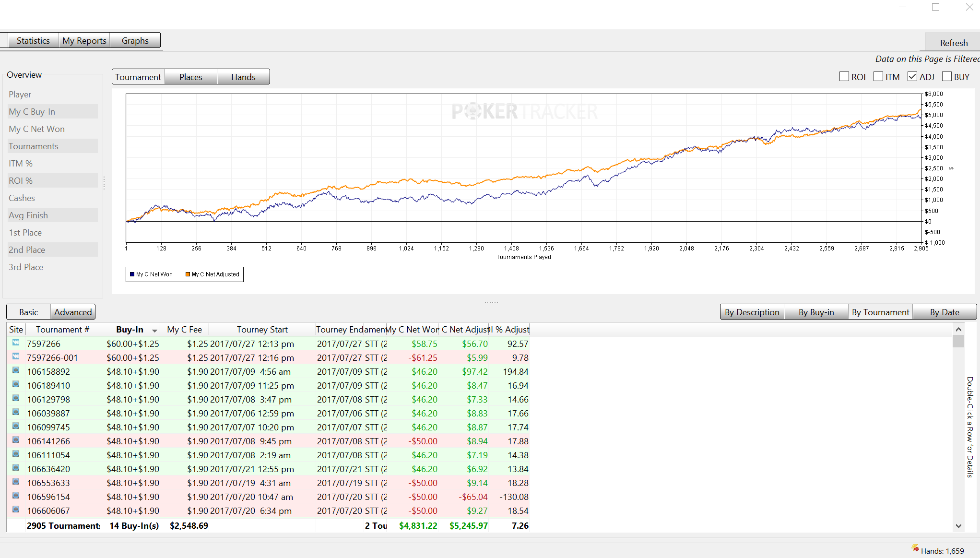Click spade site icon for tournament 106158892
The image size is (980, 558).
pos(16,370)
